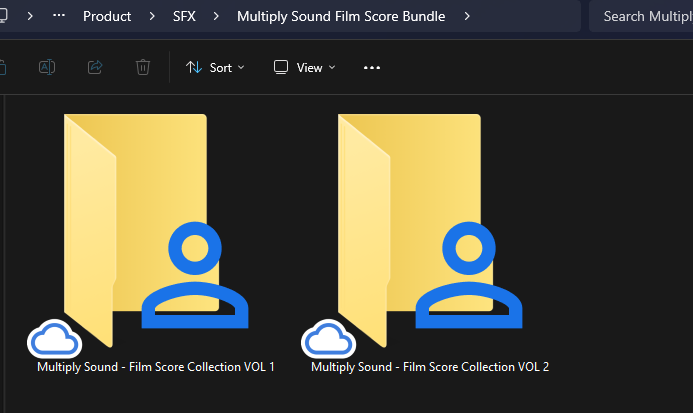Click the Share icon in the toolbar

(x=95, y=67)
